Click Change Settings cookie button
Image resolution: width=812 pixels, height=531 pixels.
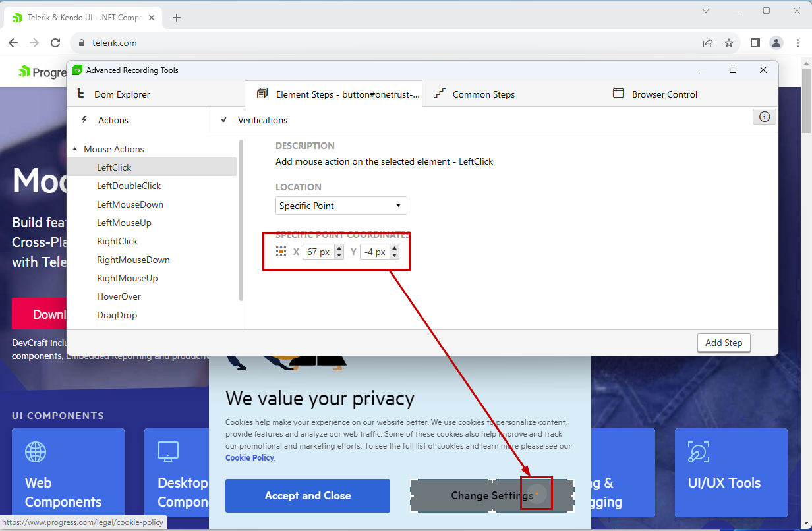(492, 495)
